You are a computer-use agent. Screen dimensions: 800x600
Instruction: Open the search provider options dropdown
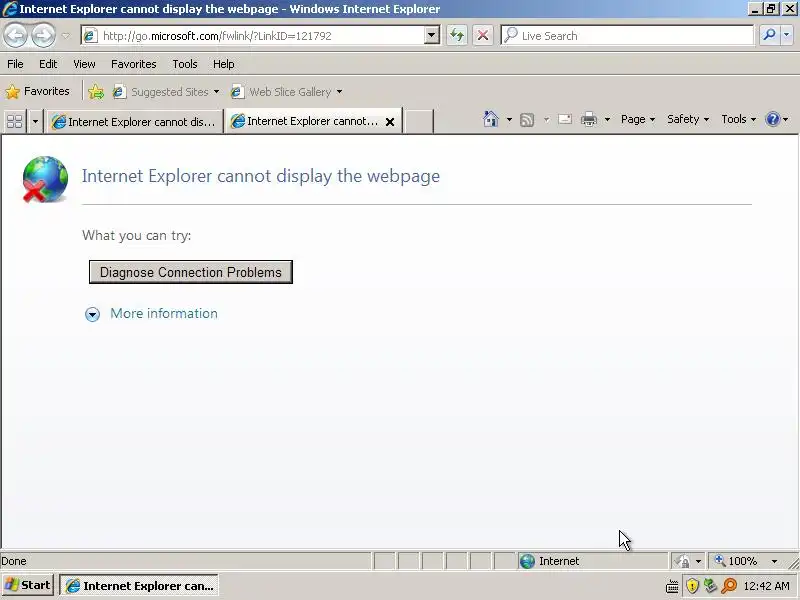click(x=786, y=35)
